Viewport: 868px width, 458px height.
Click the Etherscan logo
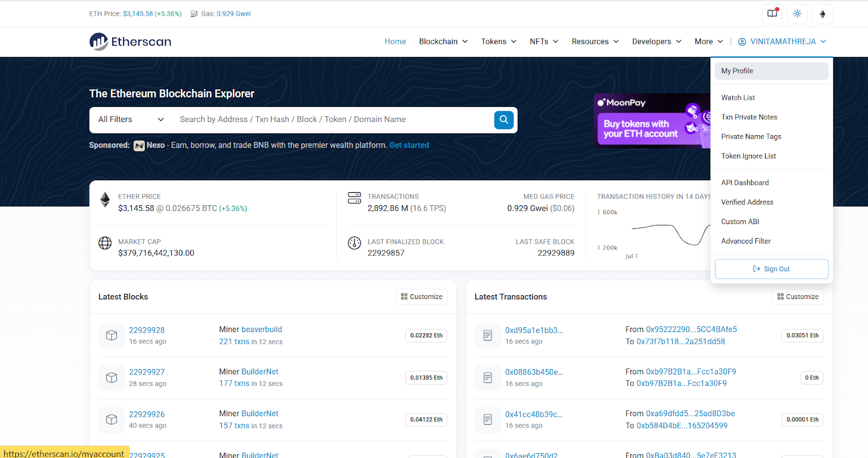pos(130,42)
